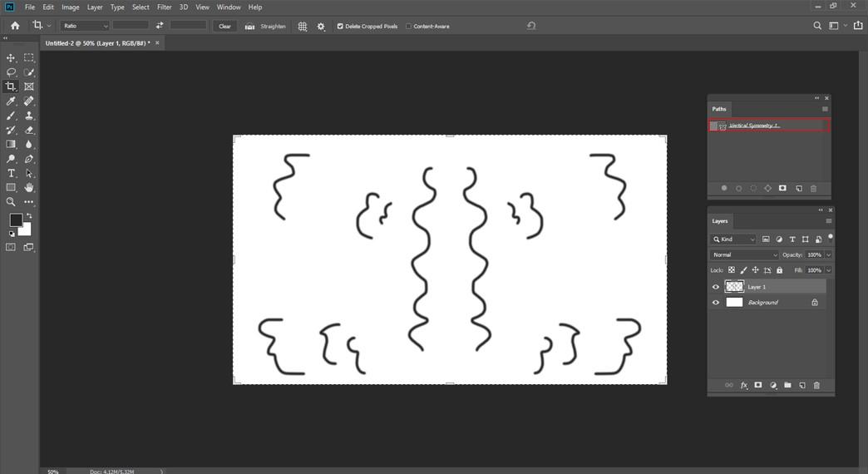Click the reset crop arrow button

click(x=531, y=26)
